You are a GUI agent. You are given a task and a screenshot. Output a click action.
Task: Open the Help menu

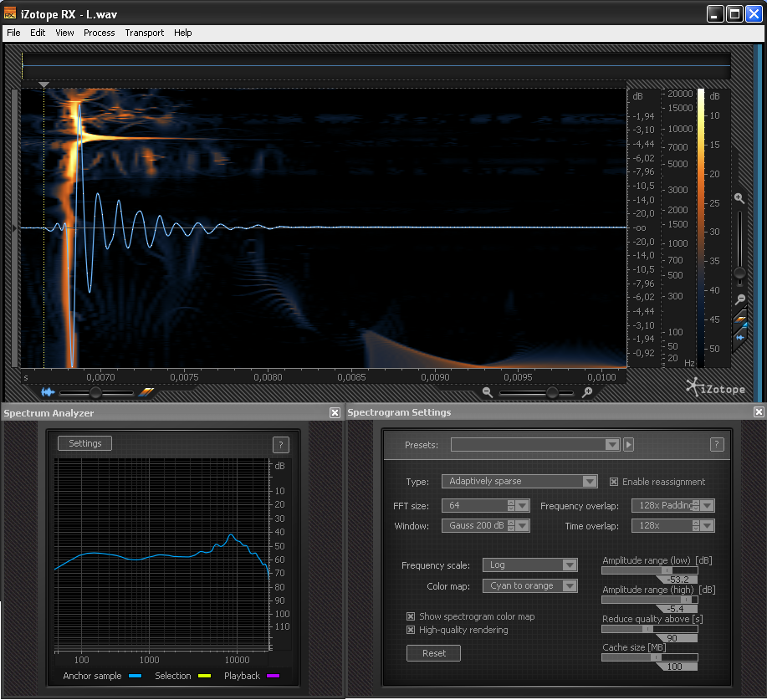tap(182, 33)
